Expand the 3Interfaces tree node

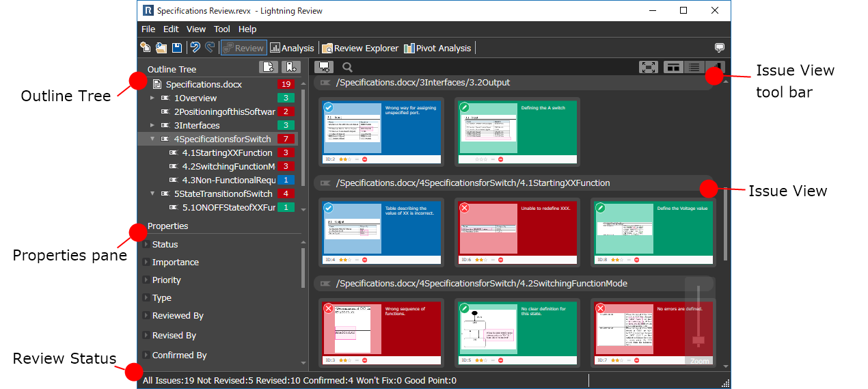(x=153, y=125)
